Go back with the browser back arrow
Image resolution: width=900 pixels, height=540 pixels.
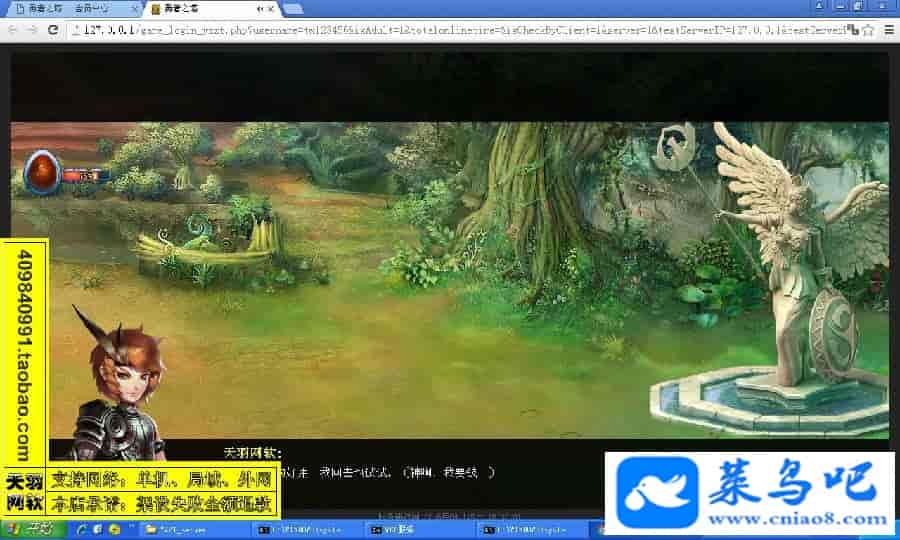click(x=13, y=29)
